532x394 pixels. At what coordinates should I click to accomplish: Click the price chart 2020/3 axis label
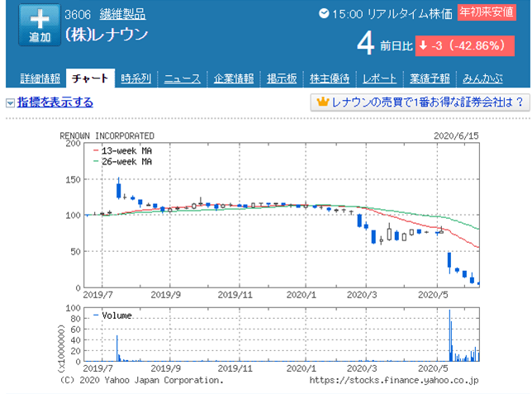click(x=362, y=295)
